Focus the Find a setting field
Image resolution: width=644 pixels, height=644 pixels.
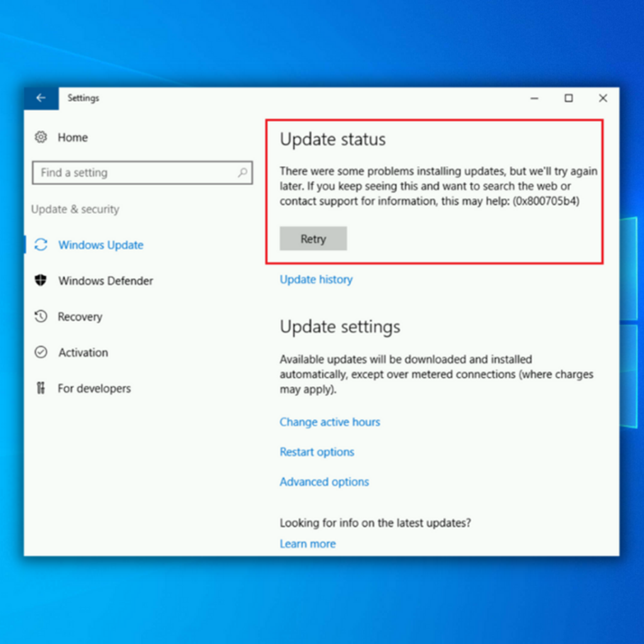coord(142,172)
